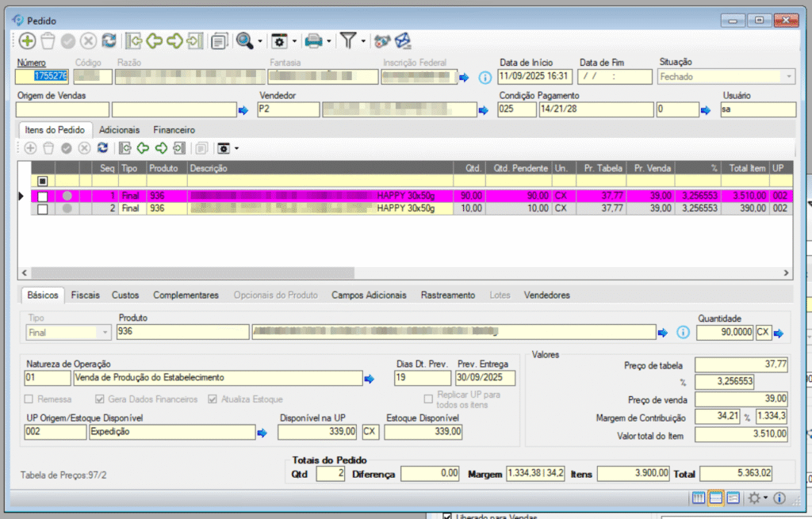Click the blue lookup arrow next to Vendedor

483,110
